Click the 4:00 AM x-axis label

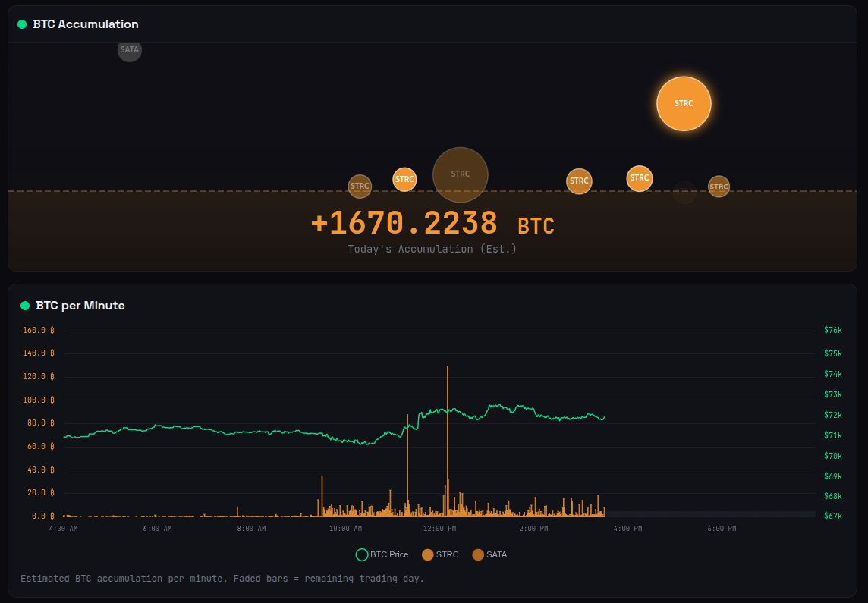(63, 529)
